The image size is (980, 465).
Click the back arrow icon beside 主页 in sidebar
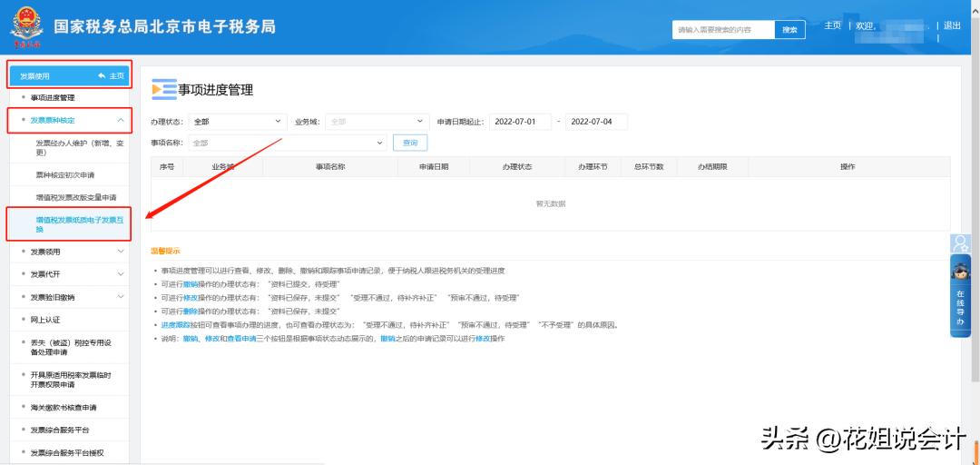point(102,75)
